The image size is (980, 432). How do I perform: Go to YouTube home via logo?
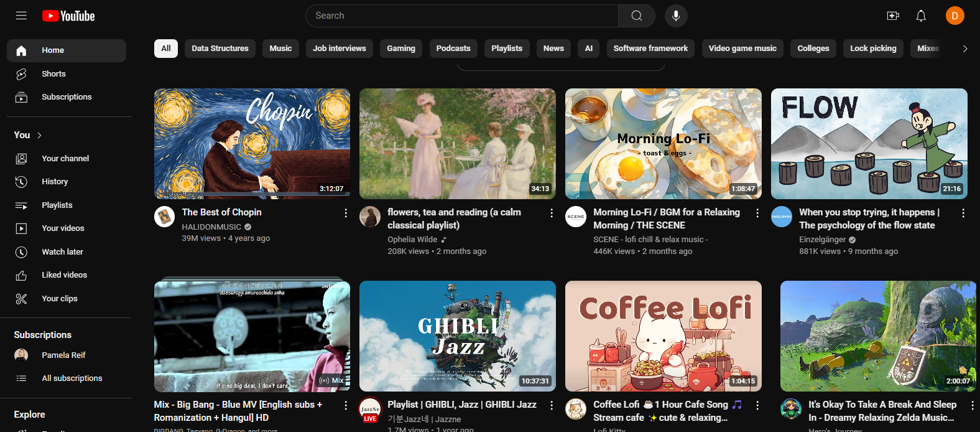point(68,16)
